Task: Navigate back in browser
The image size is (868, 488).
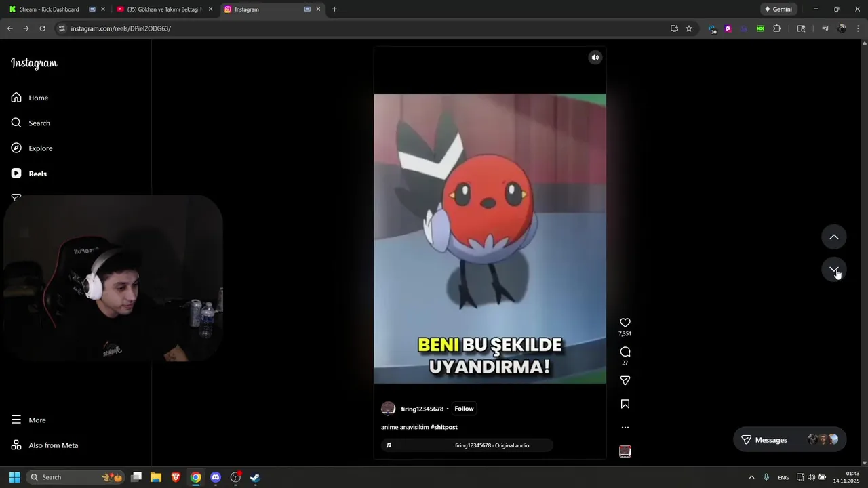Action: 9,28
